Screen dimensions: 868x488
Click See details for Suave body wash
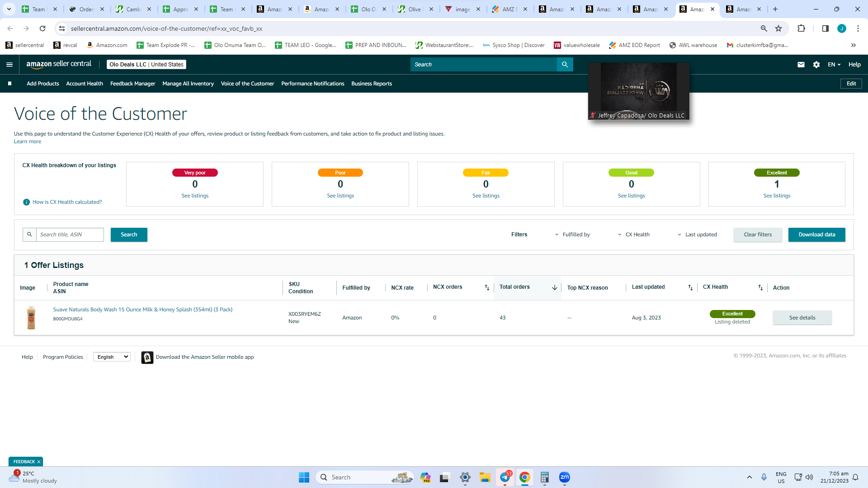coord(802,318)
